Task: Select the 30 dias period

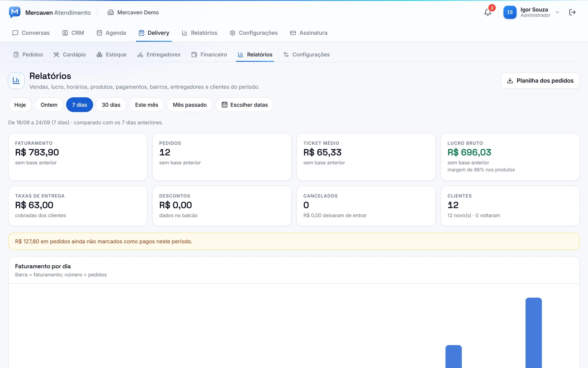Action: pyautogui.click(x=111, y=105)
